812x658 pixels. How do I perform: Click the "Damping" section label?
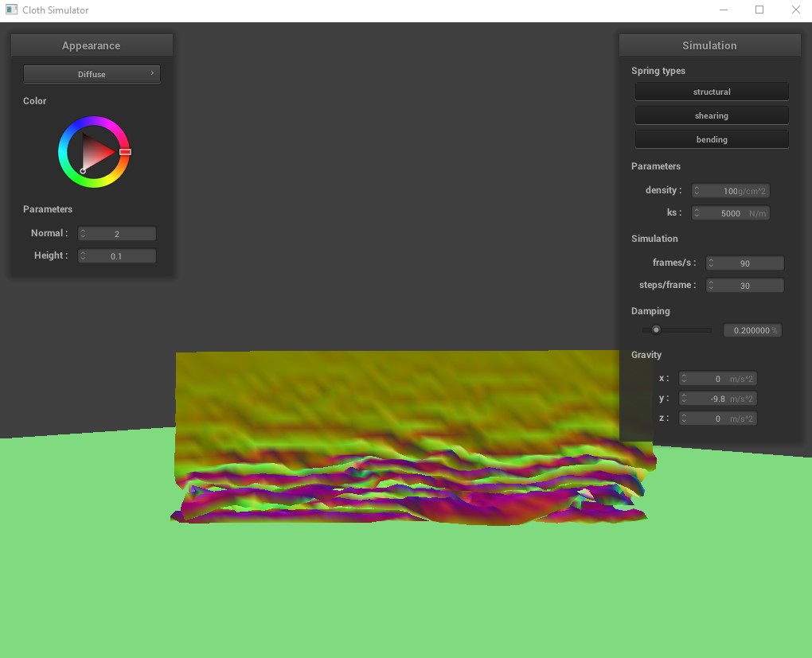(x=650, y=311)
